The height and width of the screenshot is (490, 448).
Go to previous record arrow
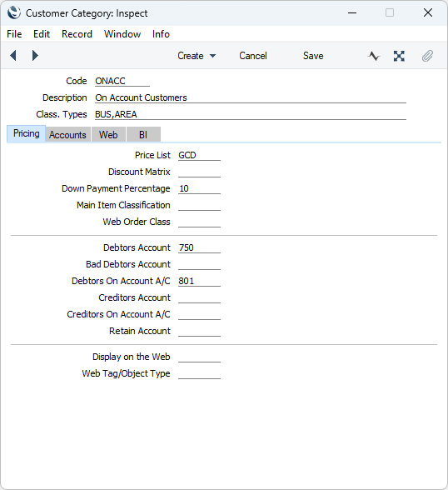[13, 56]
